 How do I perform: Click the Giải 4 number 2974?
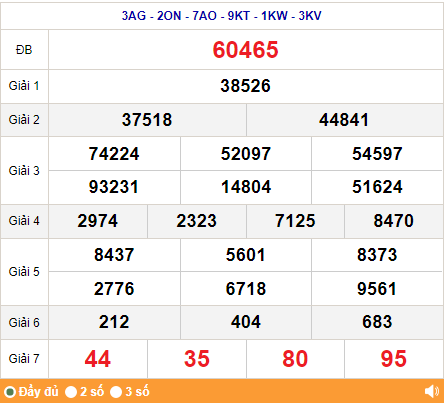[x=98, y=221]
